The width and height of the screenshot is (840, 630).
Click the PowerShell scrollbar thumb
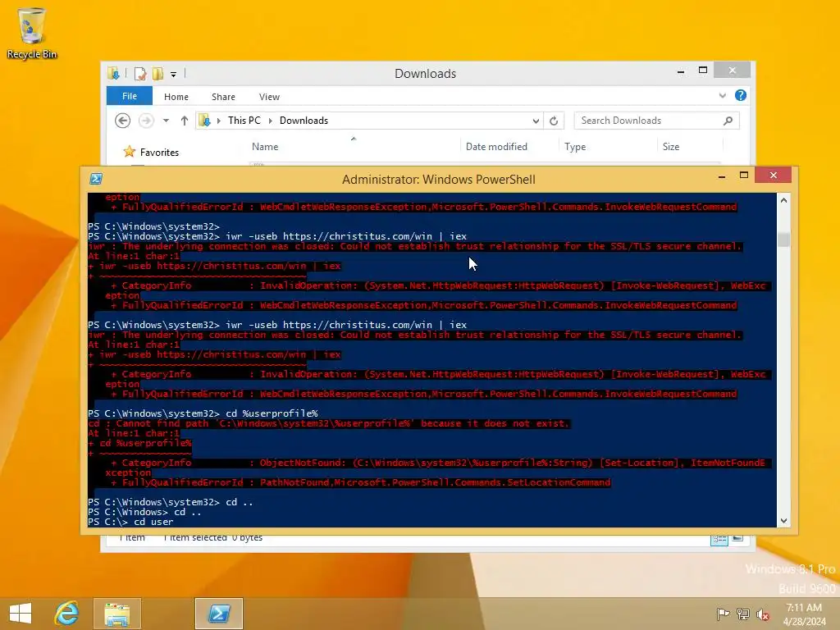coord(783,239)
